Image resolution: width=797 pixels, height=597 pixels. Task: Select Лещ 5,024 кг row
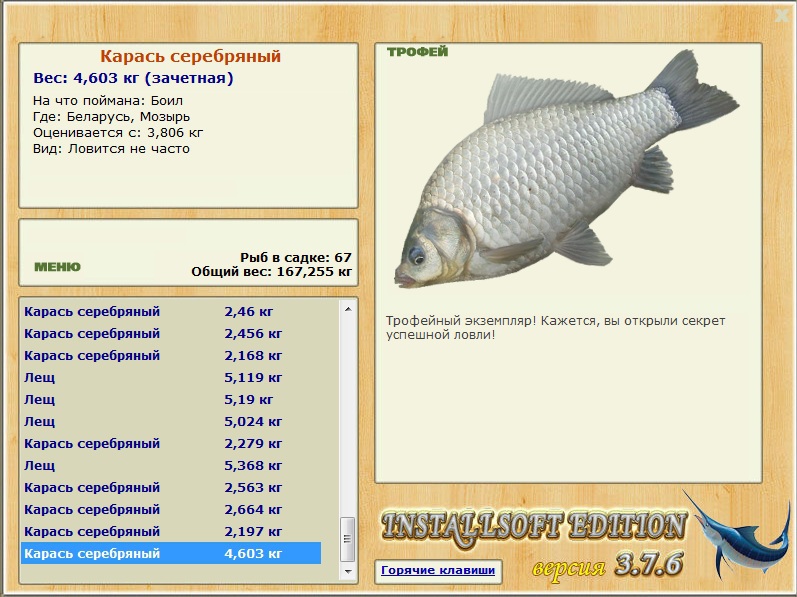(171, 422)
